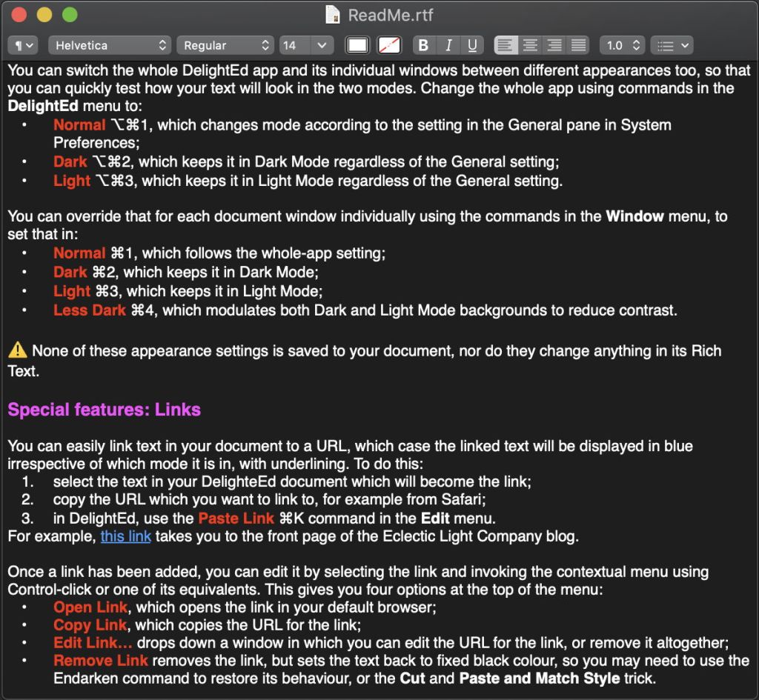Align text to the left
759x700 pixels.
[506, 45]
